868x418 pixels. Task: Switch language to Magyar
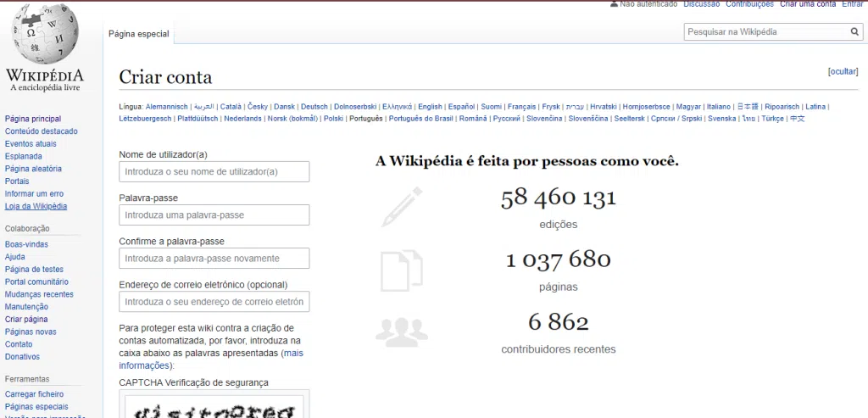688,106
